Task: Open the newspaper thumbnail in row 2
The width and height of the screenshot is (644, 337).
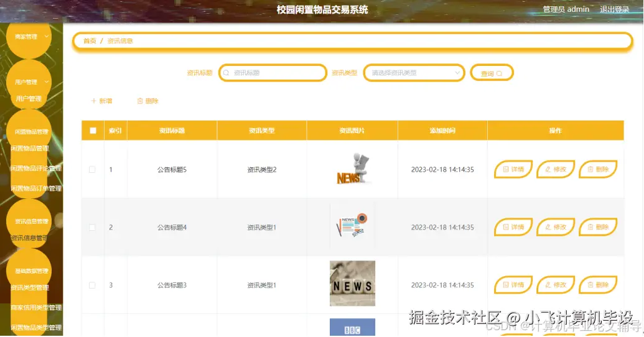Action: 352,226
